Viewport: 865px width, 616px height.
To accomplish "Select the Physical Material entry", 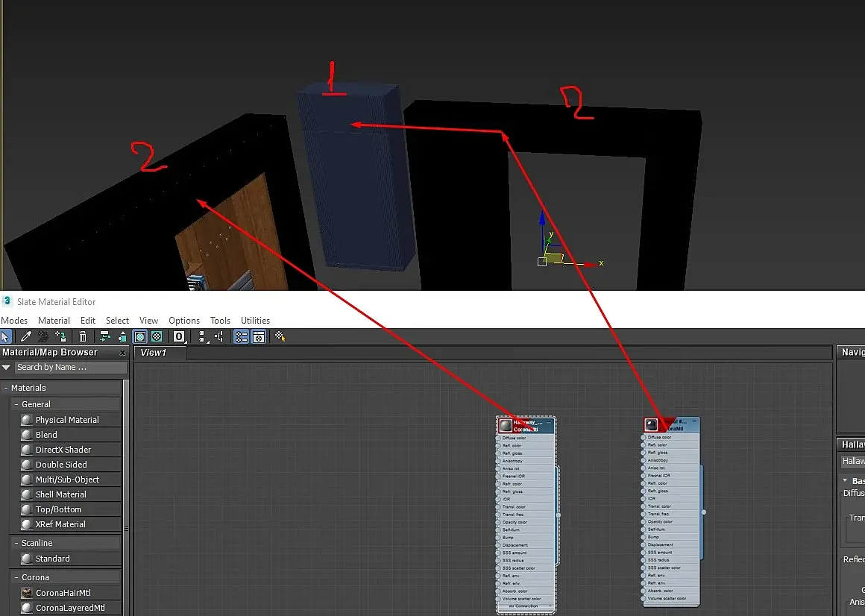I will point(67,420).
